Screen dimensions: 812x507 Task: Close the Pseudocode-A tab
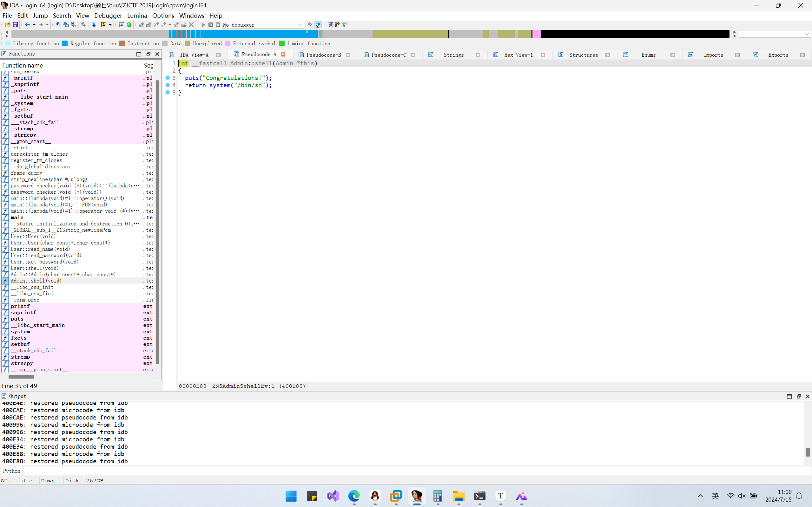pos(283,54)
